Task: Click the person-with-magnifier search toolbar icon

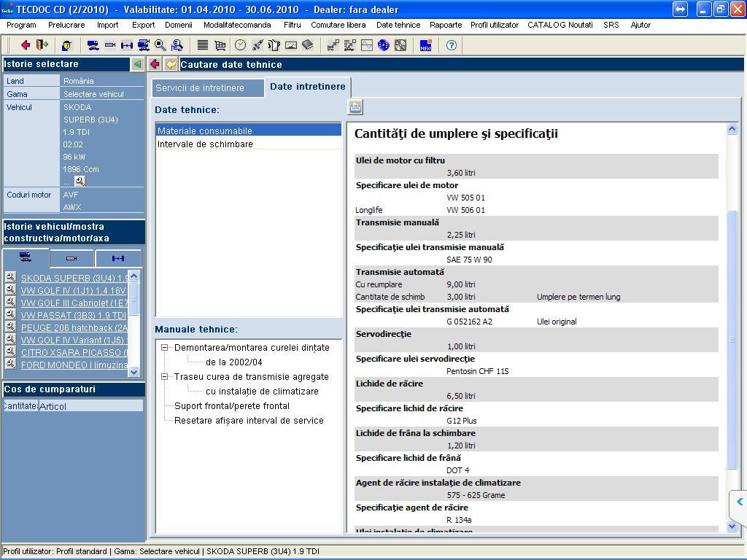Action: click(x=177, y=45)
